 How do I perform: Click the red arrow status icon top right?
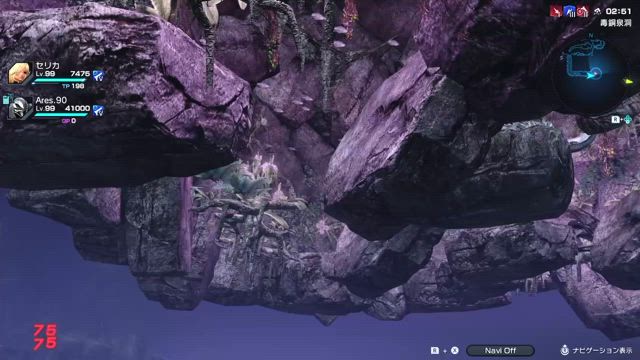tap(555, 12)
